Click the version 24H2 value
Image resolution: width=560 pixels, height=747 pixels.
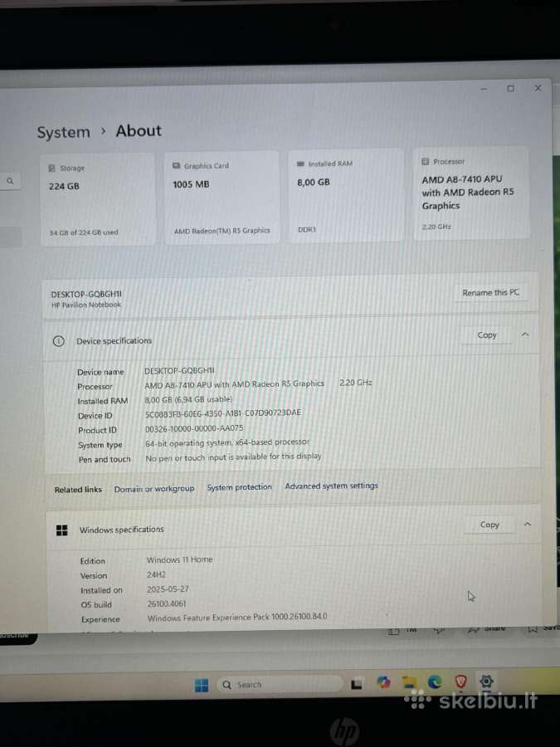[x=156, y=574]
